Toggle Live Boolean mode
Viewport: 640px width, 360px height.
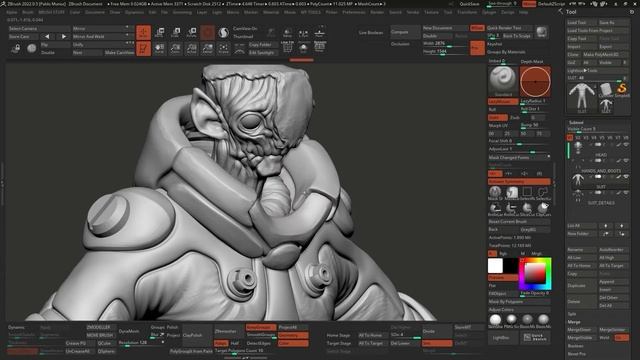click(x=371, y=33)
